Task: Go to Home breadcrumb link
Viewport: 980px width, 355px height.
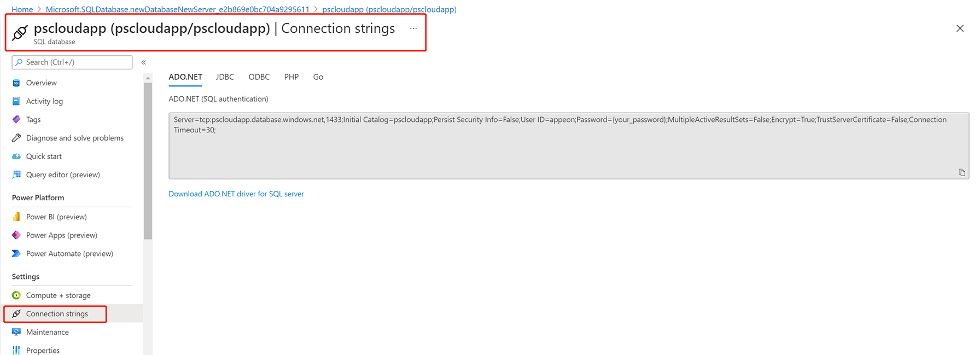Action: [22, 9]
